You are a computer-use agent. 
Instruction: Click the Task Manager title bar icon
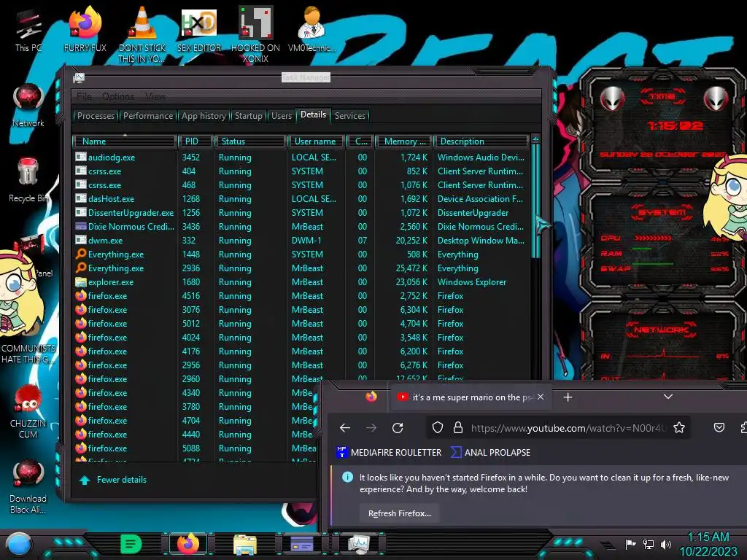tap(79, 77)
